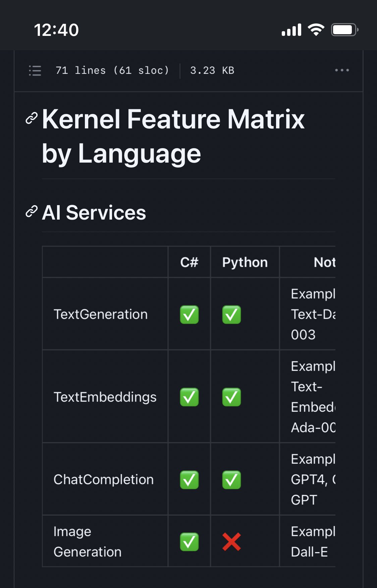The height and width of the screenshot is (588, 377).
Task: Select the Python column header
Action: point(245,262)
